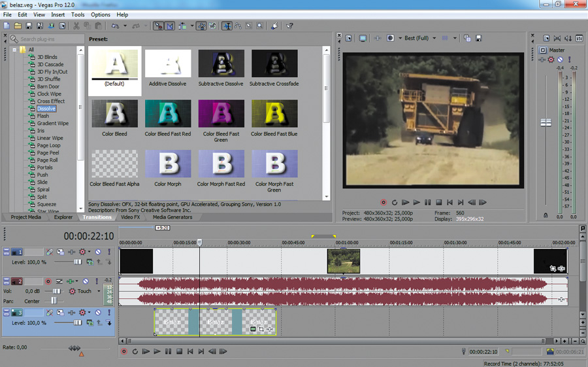Image resolution: width=588 pixels, height=367 pixels.
Task: Click the timeline horizontal scrollbar
Action: (336, 341)
